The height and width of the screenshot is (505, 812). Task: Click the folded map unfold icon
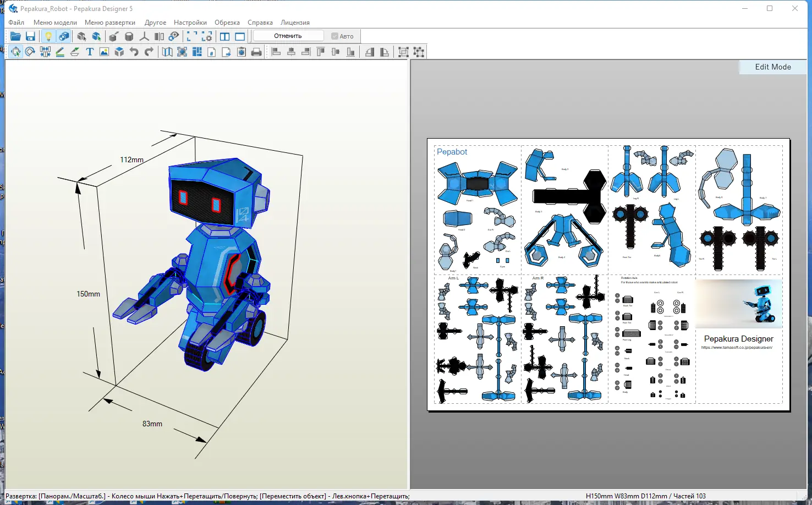click(167, 52)
